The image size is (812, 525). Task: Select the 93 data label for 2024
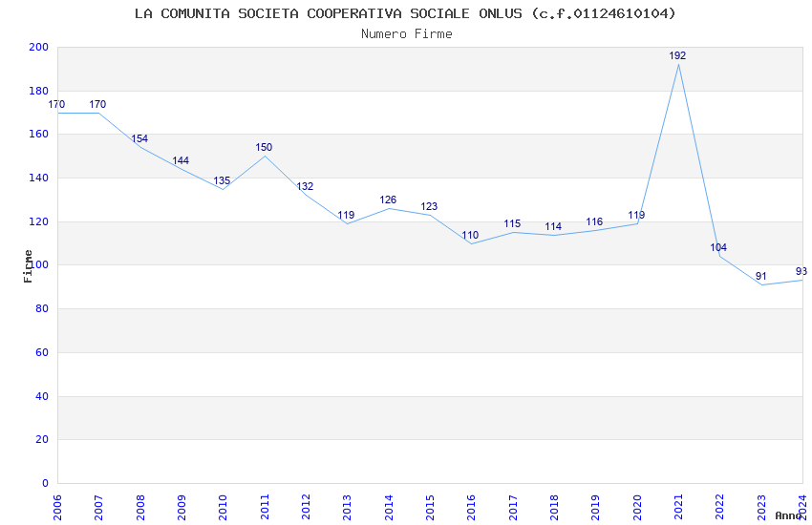801,271
